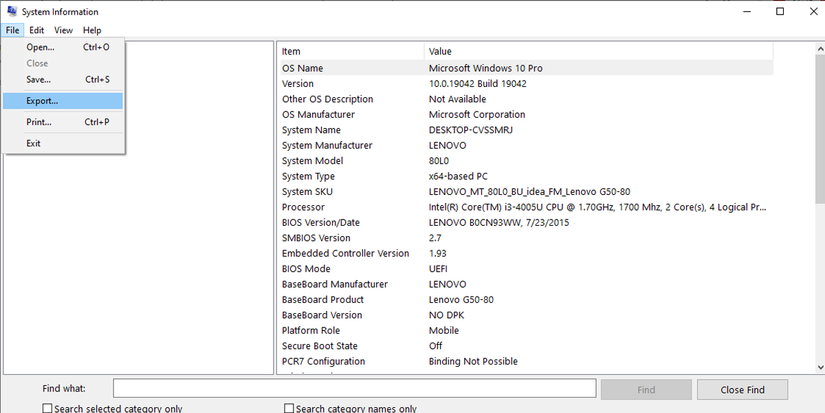Select the System Name row item
The image size is (825, 413).
(x=311, y=130)
